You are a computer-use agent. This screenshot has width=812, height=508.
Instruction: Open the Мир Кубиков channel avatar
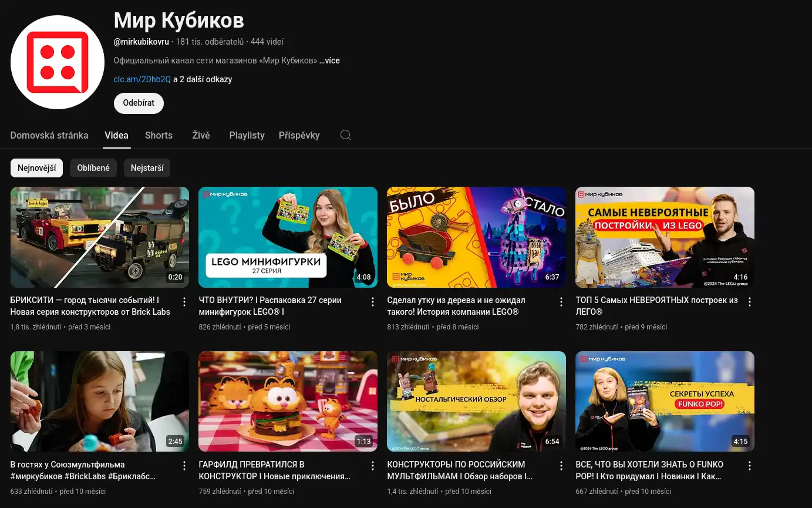tap(58, 62)
